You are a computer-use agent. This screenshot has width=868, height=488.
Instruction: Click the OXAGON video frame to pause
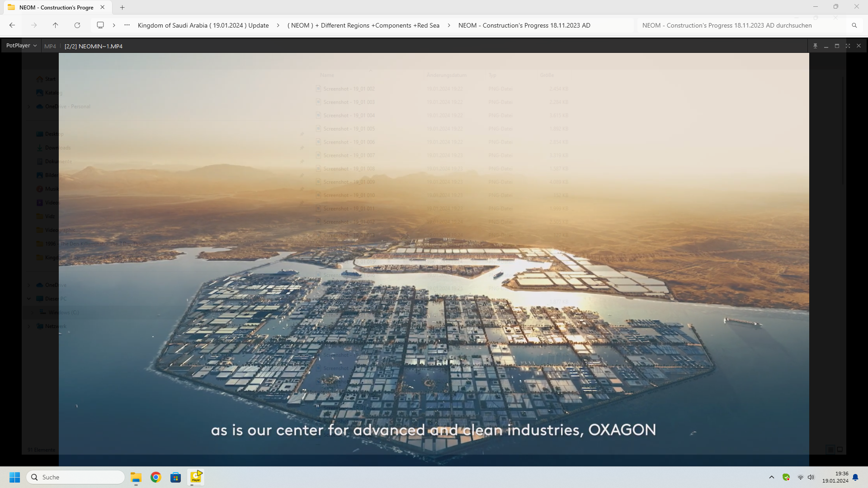point(434,259)
